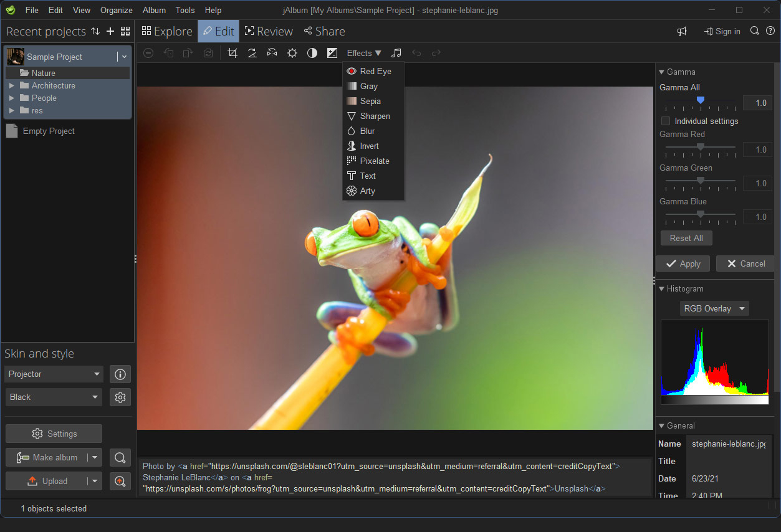781x532 pixels.
Task: Click the preview album magnifier icon
Action: [x=120, y=458]
